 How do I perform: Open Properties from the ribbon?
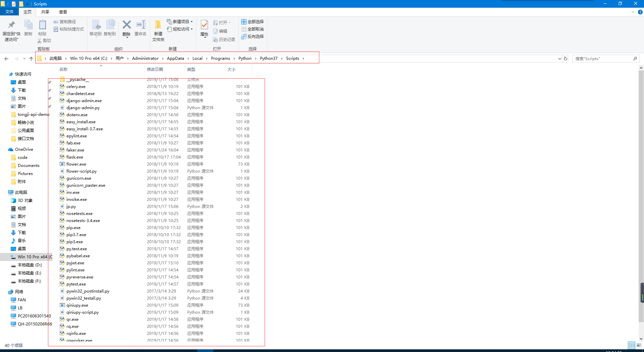pos(204,29)
